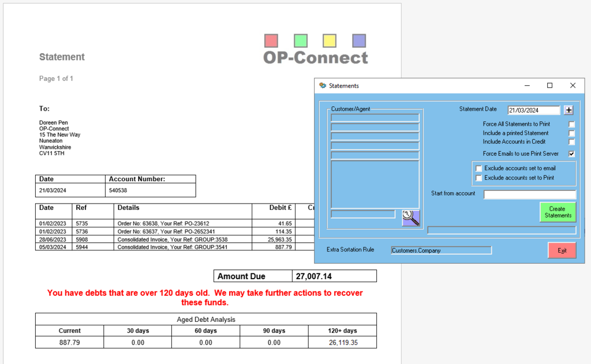
Task: Toggle Exclude accounts set to email
Action: click(478, 168)
